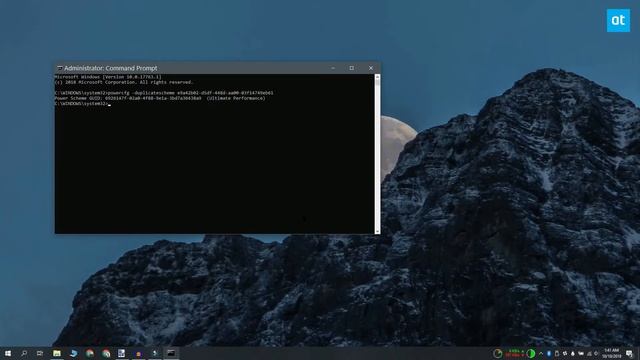Show hidden system tray icons
The height and width of the screenshot is (360, 640).
pos(541,353)
